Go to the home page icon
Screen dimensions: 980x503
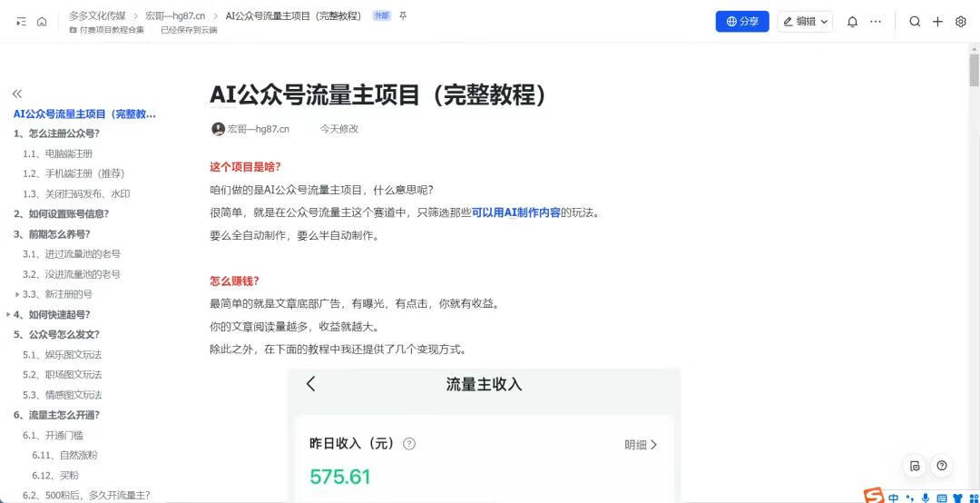42,22
